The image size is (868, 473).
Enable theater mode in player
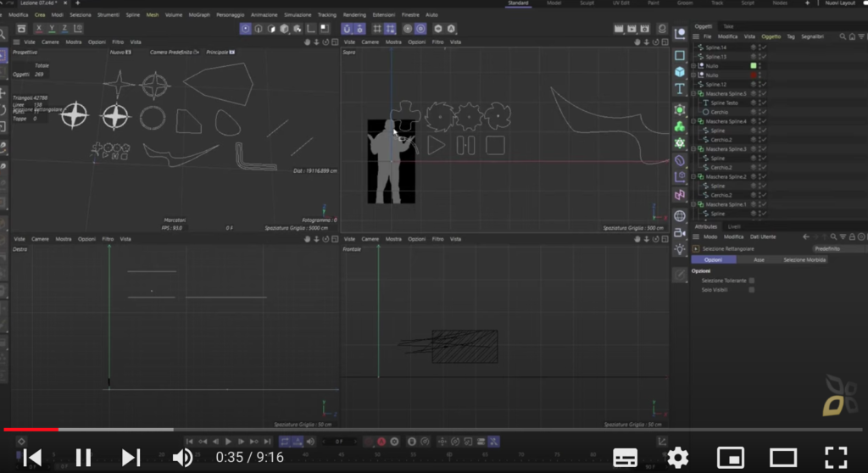[783, 458]
